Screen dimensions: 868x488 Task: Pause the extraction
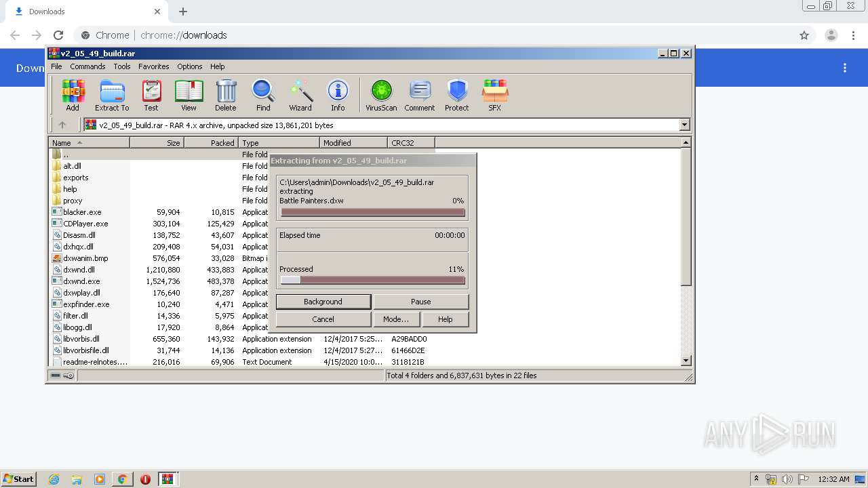pos(420,302)
